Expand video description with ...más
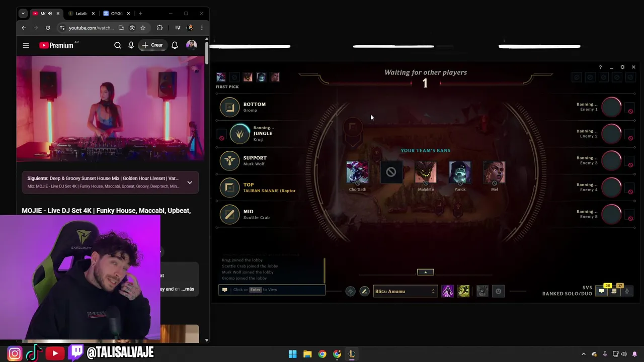644x362 pixels. coord(189,289)
